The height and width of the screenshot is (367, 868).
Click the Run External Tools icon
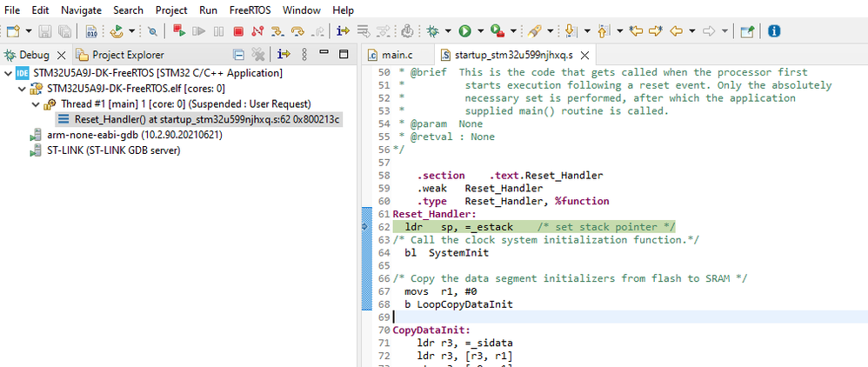(497, 31)
